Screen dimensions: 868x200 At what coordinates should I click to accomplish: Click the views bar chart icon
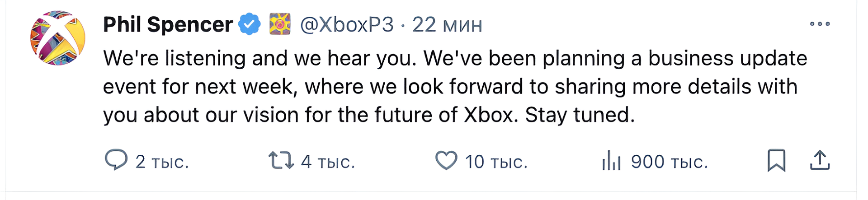[611, 161]
